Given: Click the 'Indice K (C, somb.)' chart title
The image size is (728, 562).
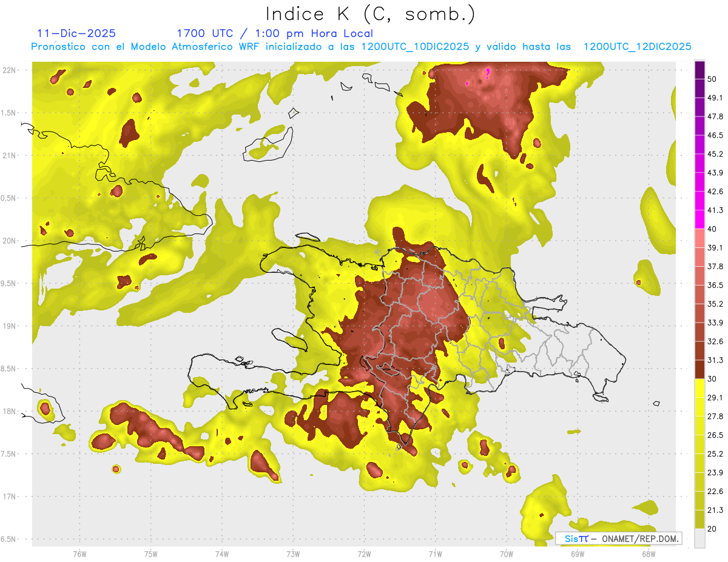Looking at the screenshot, I should coord(371,14).
